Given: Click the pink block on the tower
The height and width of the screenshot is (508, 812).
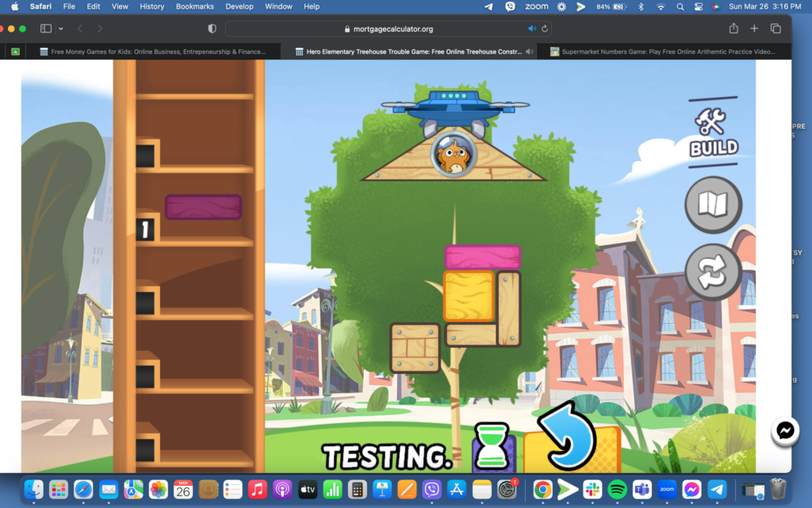Looking at the screenshot, I should coord(483,257).
